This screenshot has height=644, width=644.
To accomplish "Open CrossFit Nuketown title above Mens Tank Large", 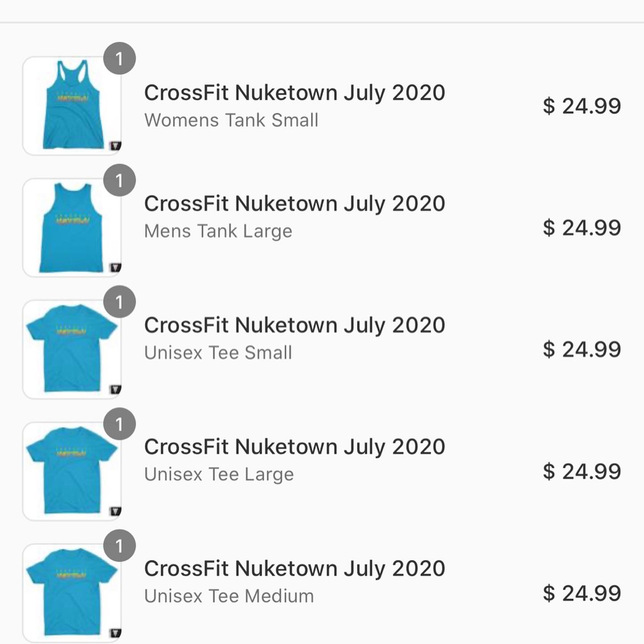I will [294, 204].
